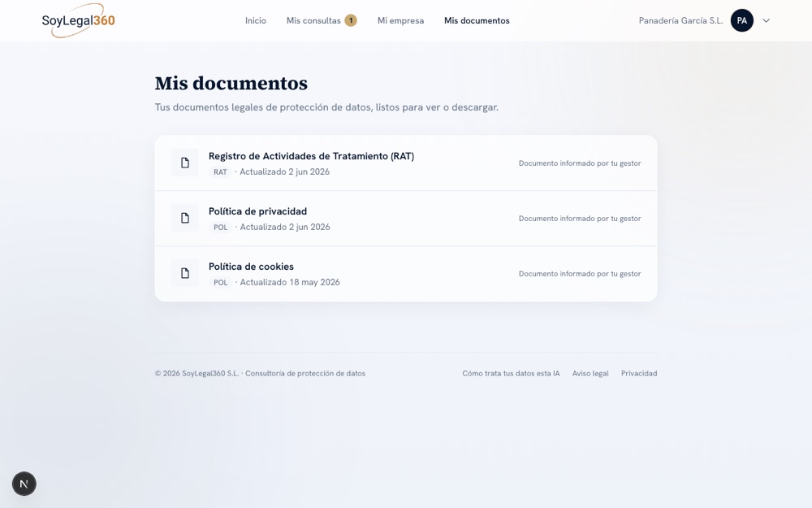Image resolution: width=812 pixels, height=508 pixels.
Task: Open the Aviso legal footer link
Action: [x=590, y=373]
